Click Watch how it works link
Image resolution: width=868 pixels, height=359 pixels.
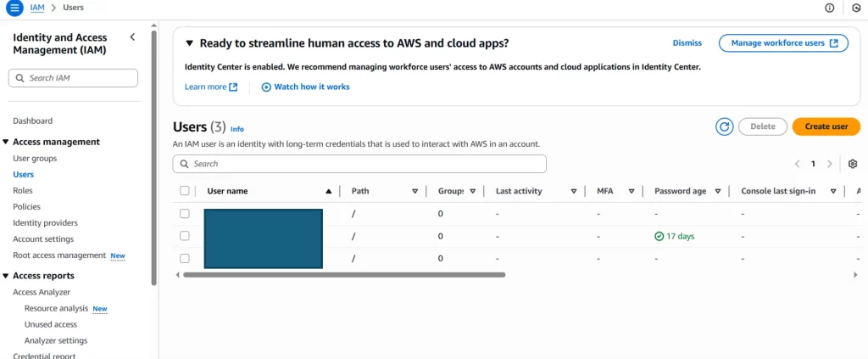point(312,87)
